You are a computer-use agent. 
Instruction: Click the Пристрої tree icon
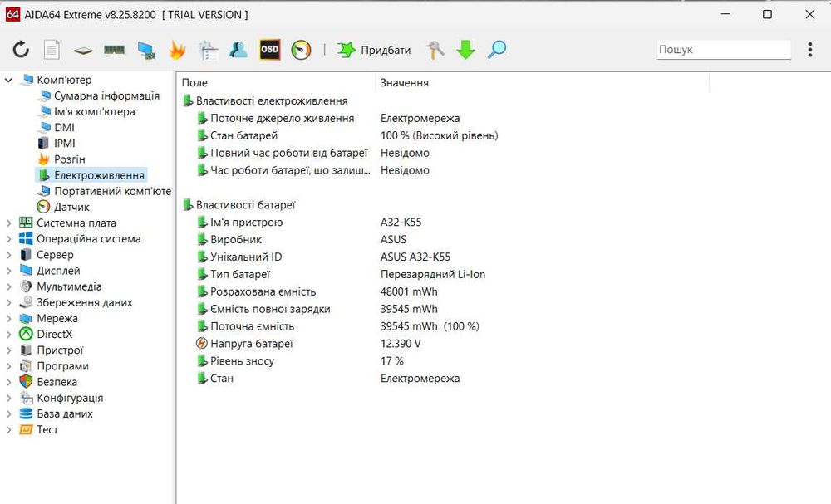[26, 350]
